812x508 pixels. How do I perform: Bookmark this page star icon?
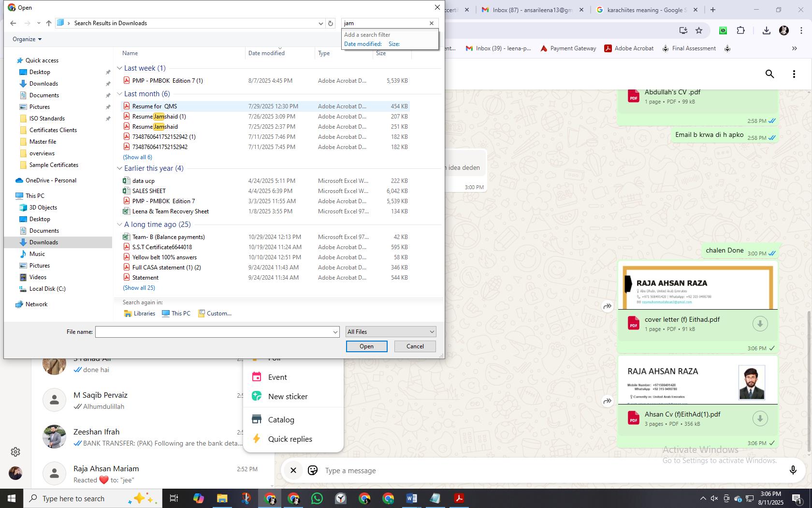pos(699,30)
